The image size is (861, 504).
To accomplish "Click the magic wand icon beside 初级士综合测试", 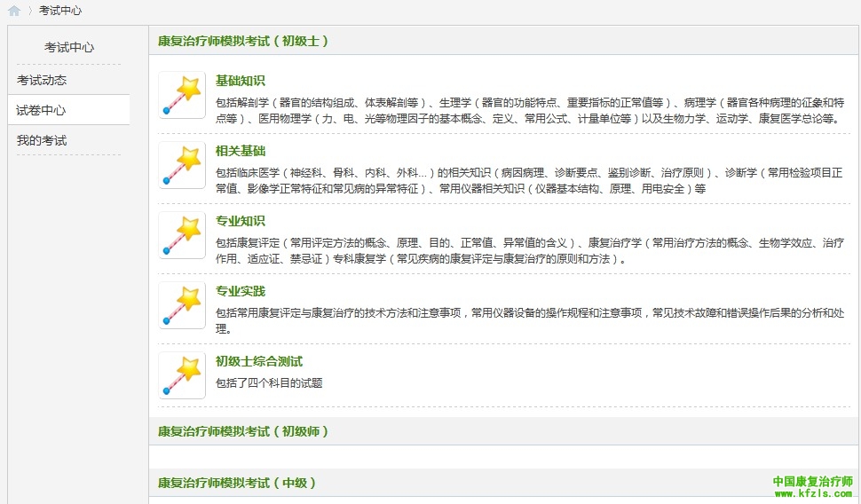I will tap(182, 375).
